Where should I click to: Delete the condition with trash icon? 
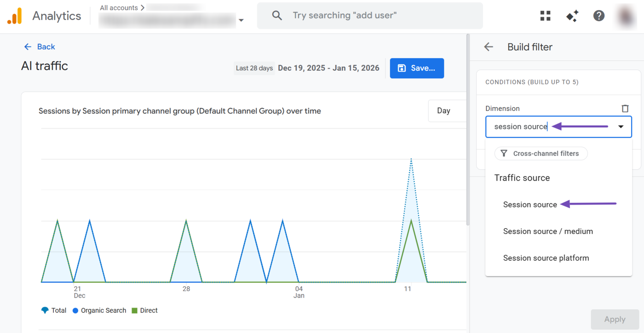(x=625, y=109)
